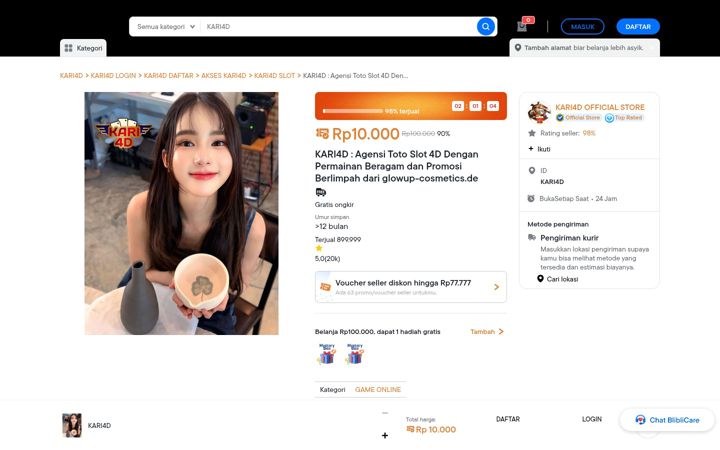Click the Terjual 899.999 text

click(338, 239)
